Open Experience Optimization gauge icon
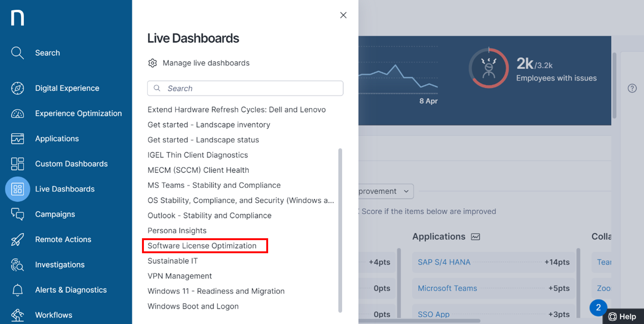This screenshot has height=324, width=644. [x=17, y=114]
